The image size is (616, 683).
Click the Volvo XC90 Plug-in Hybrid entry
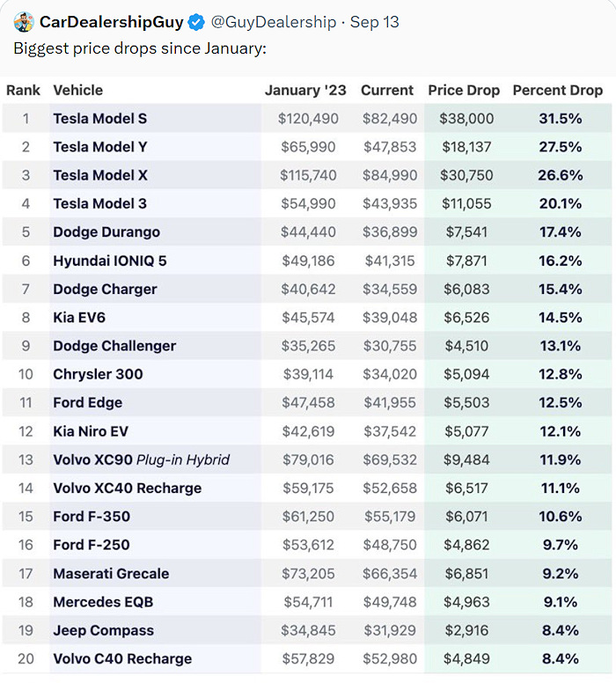pos(141,459)
